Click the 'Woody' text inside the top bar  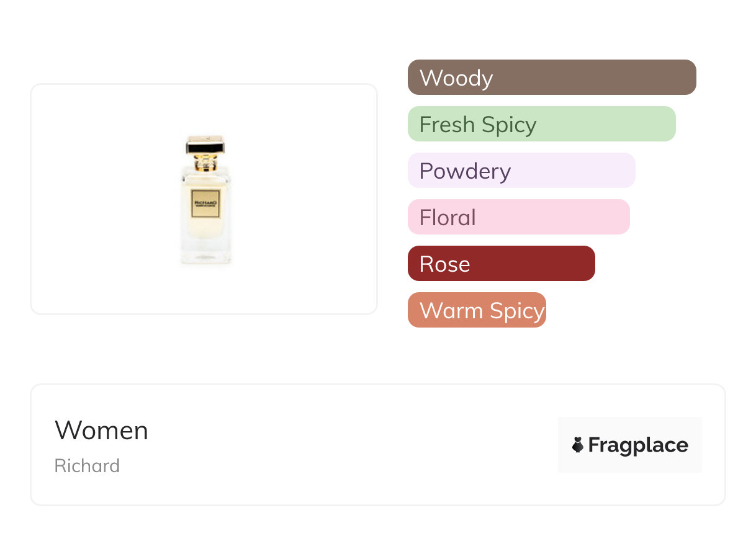click(x=456, y=78)
